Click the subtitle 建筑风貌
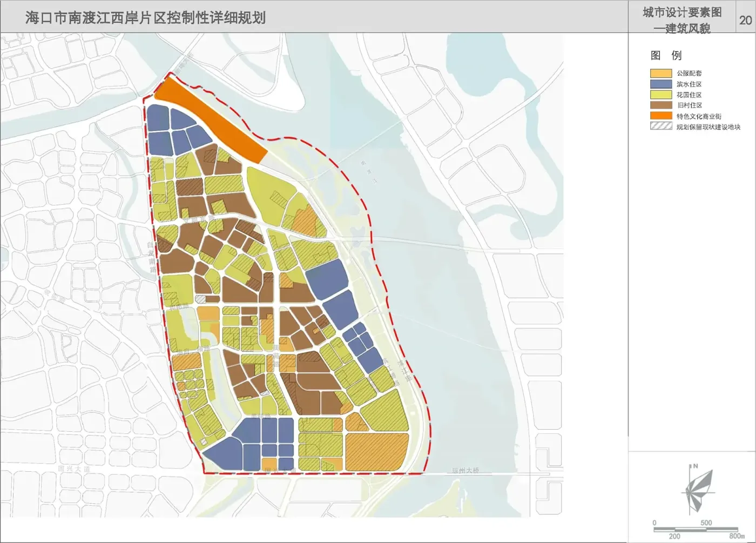This screenshot has height=543, width=756. pyautogui.click(x=688, y=28)
